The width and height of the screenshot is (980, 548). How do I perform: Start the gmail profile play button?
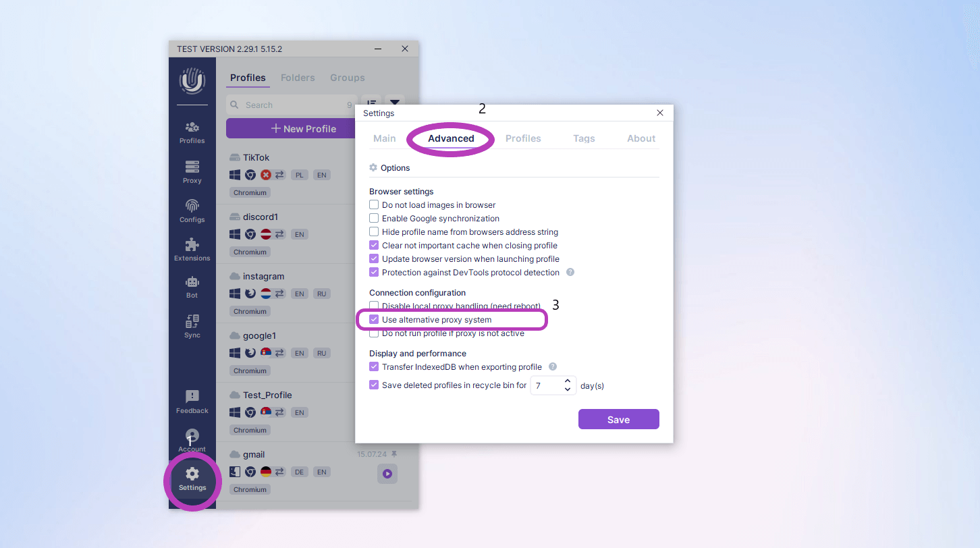click(387, 474)
